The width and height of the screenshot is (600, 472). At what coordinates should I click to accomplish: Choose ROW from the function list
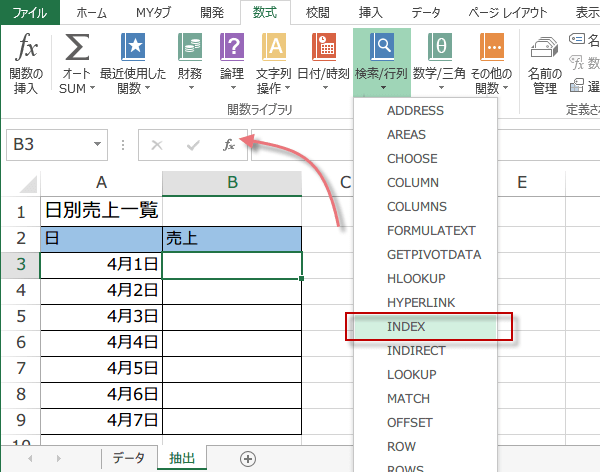[x=426, y=446]
